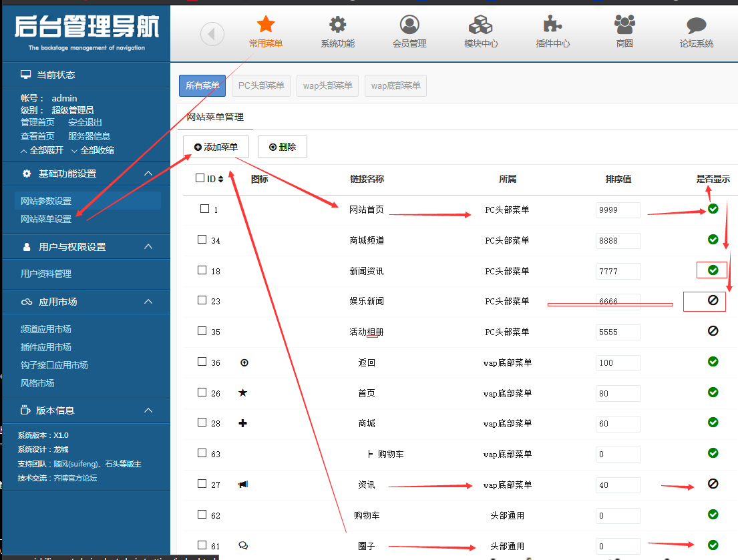This screenshot has width=738, height=560.
Task: Open 插件中心 puzzle icon
Action: point(552,25)
